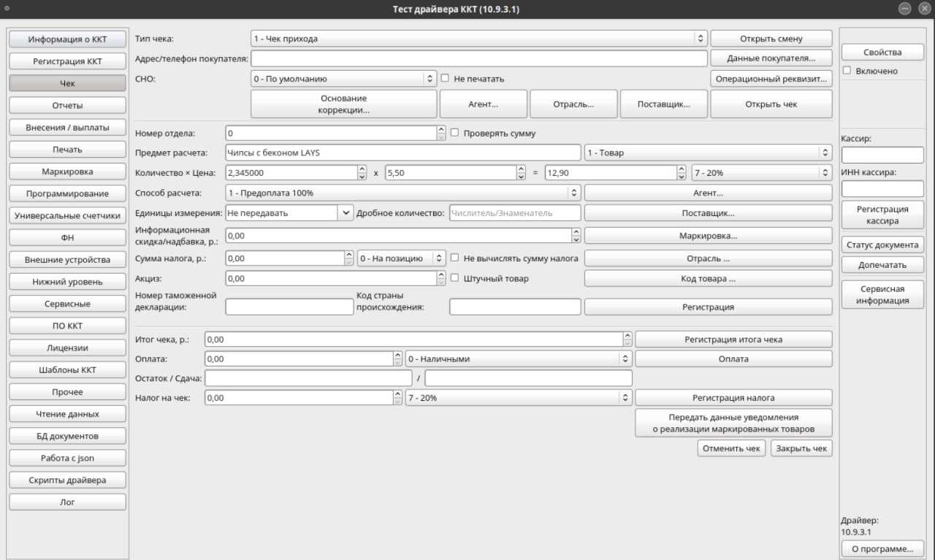Open the '1 - Товар' item type dropdown
The width and height of the screenshot is (935, 560).
pos(708,153)
